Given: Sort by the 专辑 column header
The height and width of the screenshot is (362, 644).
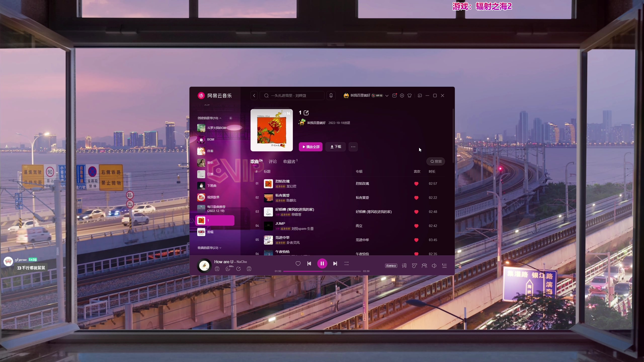Looking at the screenshot, I should [359, 171].
